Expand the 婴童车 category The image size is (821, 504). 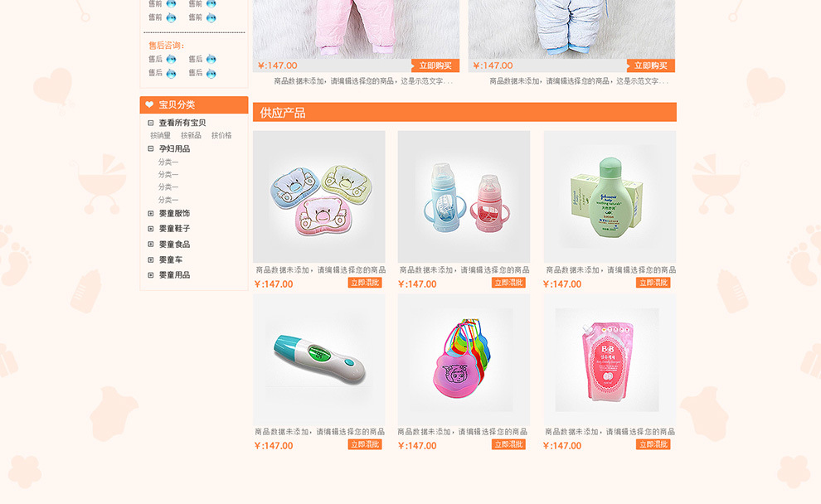click(x=151, y=259)
